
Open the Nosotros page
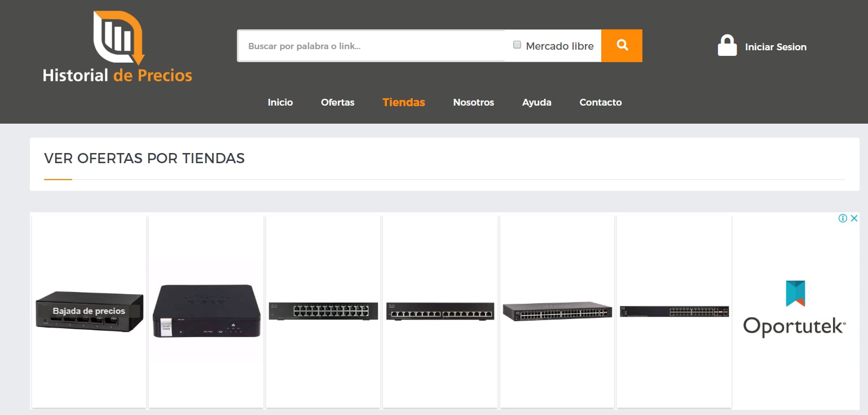point(473,102)
